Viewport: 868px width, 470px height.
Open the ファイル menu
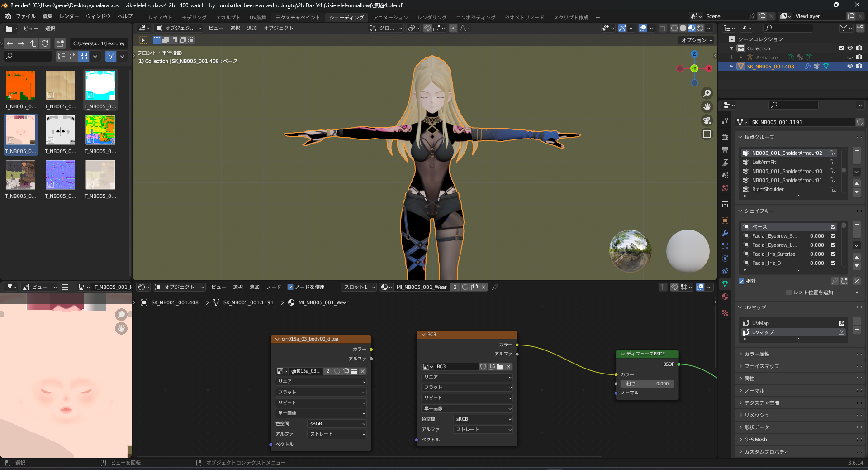tap(26, 16)
